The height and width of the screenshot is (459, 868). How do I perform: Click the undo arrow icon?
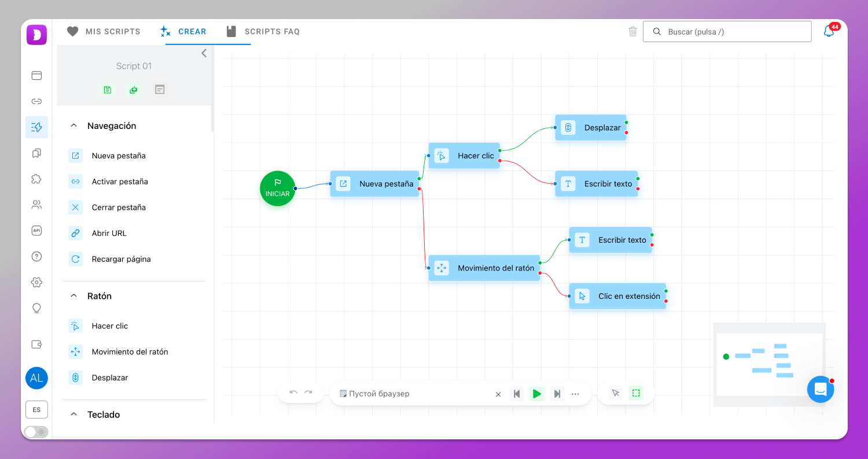point(293,393)
